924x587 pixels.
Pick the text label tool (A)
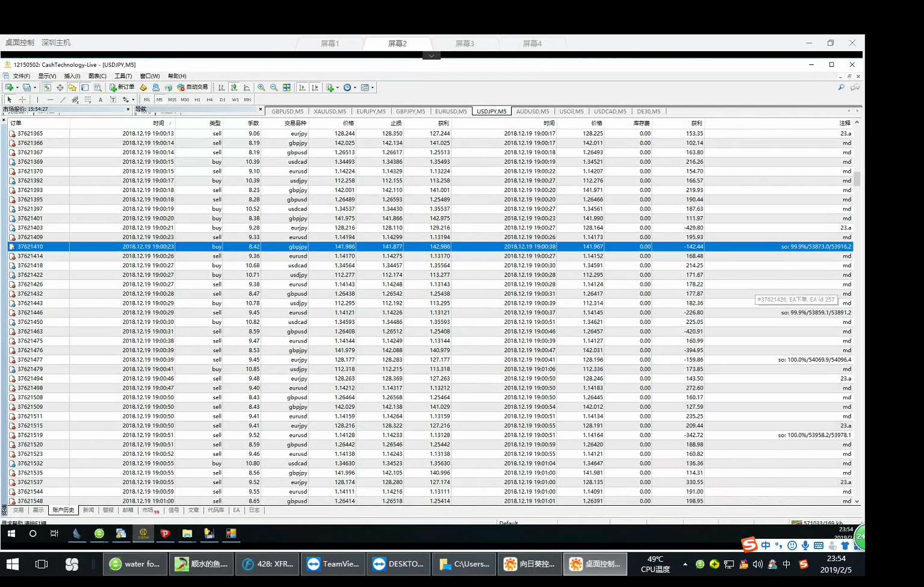click(101, 100)
